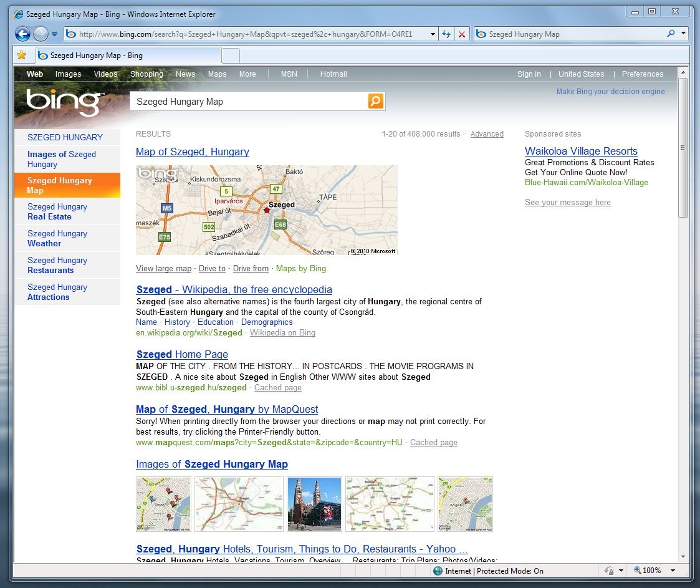Click the Bing logo
700x588 pixels.
click(x=64, y=102)
